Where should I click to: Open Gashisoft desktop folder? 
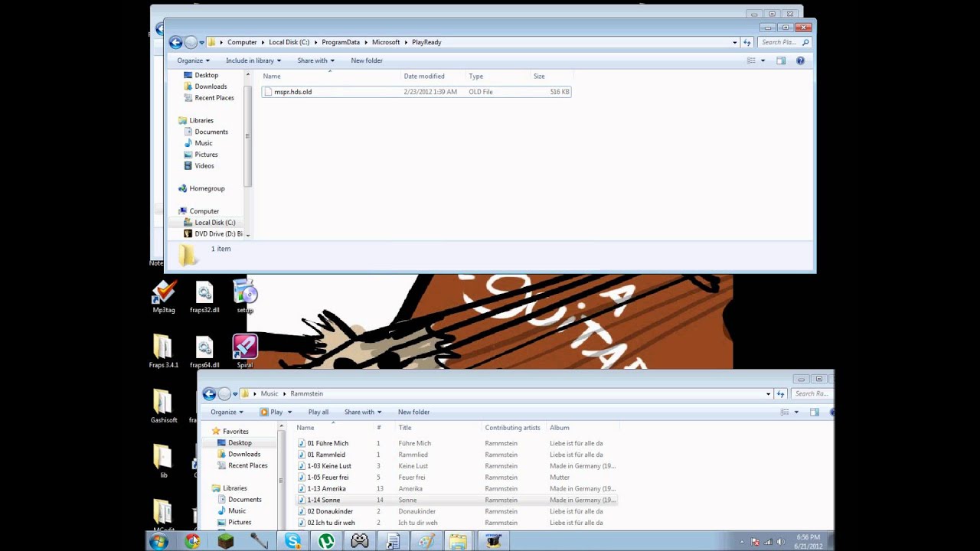(164, 407)
